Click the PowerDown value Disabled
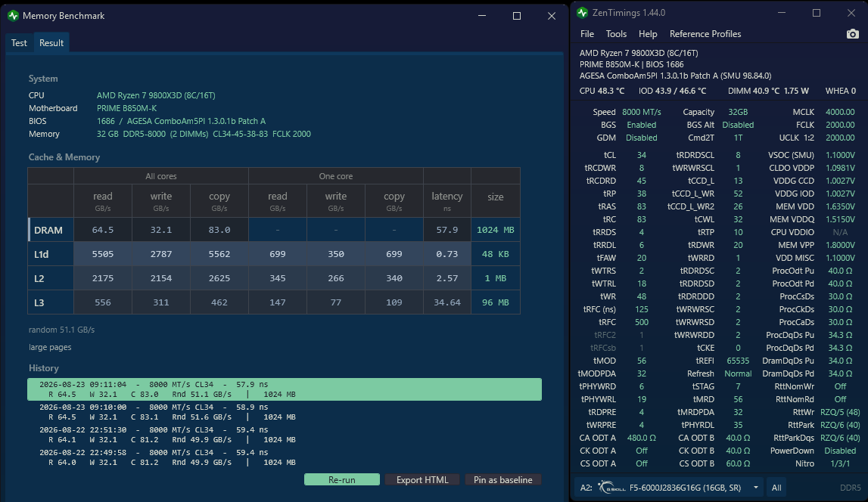868x502 pixels. tap(840, 451)
